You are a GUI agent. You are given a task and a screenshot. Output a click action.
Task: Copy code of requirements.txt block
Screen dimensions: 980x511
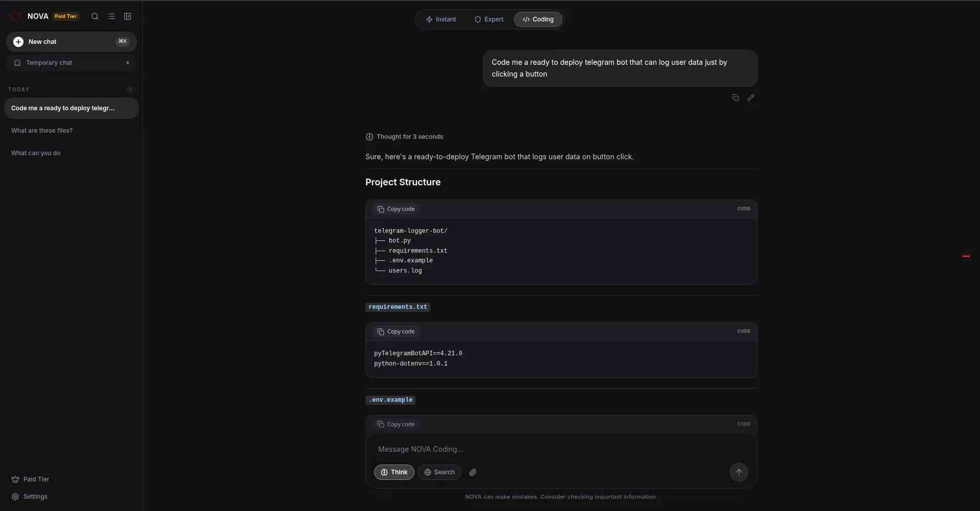tap(396, 332)
